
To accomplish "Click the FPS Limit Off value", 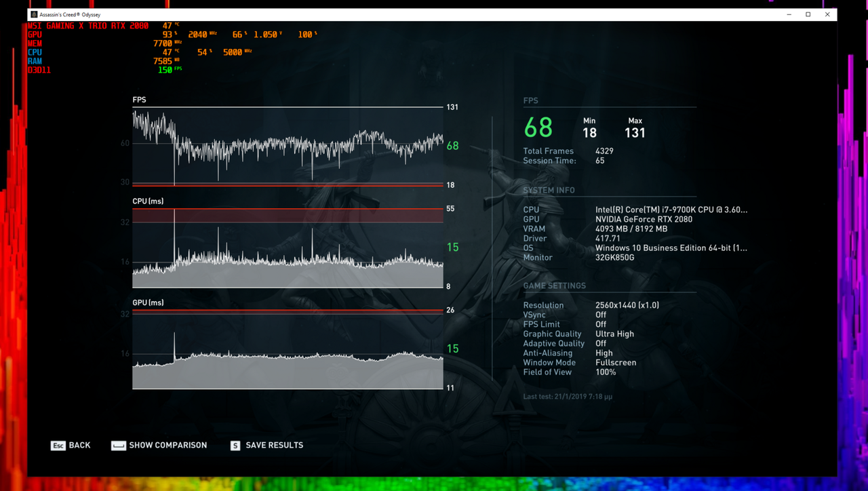I will coord(601,324).
